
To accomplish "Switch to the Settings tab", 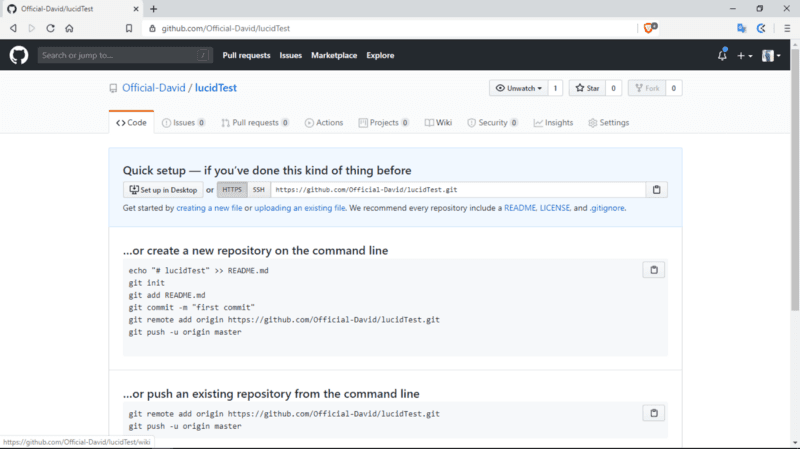I will [x=608, y=123].
